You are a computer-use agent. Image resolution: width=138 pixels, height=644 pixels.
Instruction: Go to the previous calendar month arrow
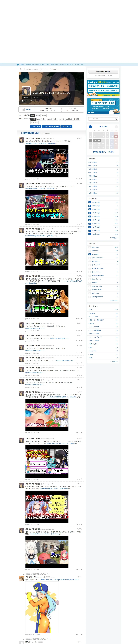[90, 127]
